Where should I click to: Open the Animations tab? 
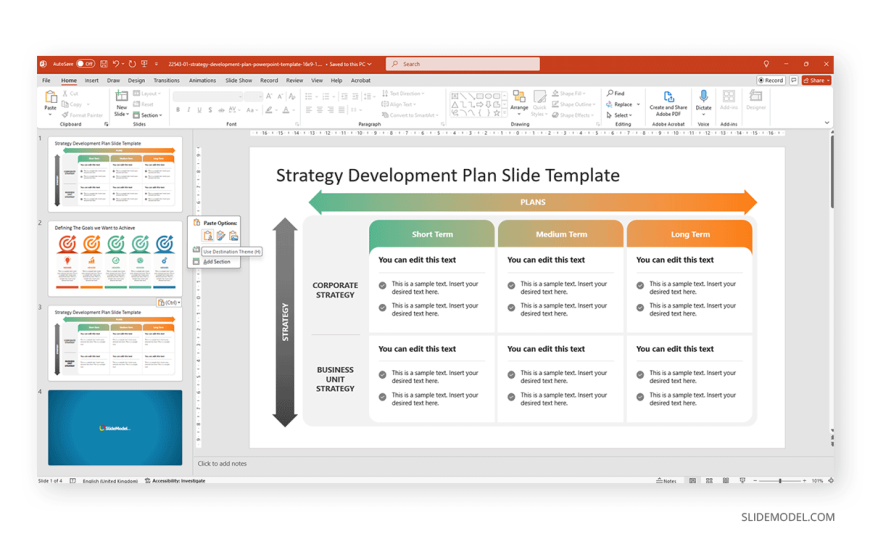click(x=203, y=80)
